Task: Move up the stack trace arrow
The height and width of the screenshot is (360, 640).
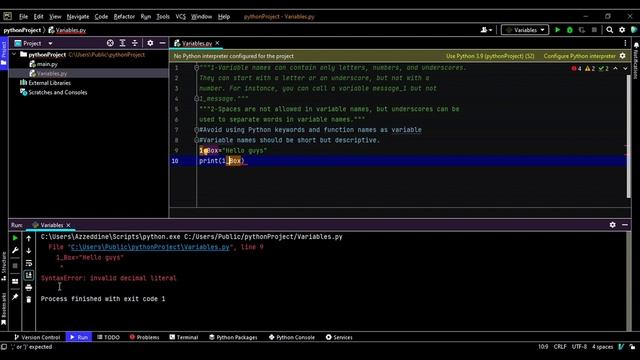Action: (29, 238)
